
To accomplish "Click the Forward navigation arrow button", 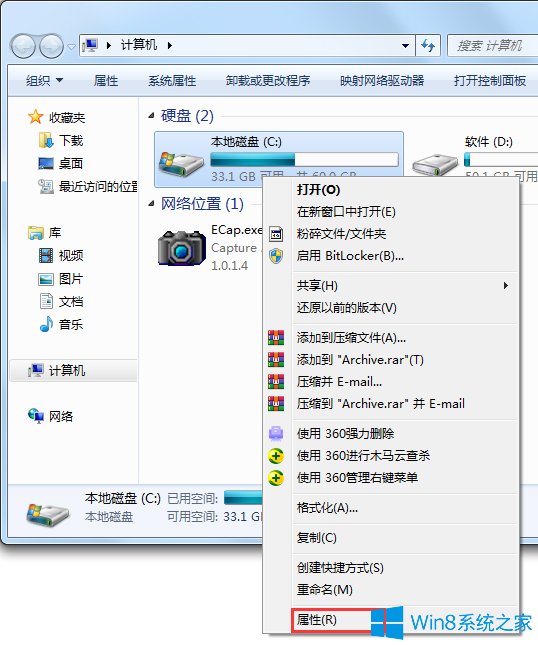I will [51, 46].
